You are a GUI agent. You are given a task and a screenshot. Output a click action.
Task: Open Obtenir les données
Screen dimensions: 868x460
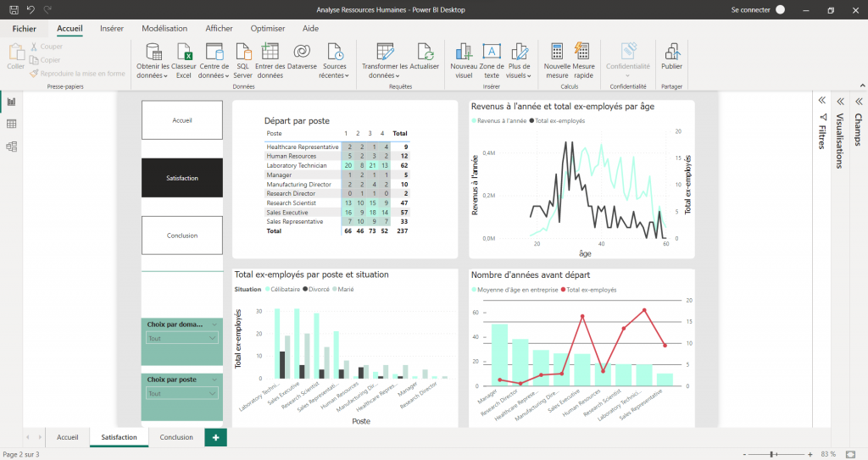153,60
